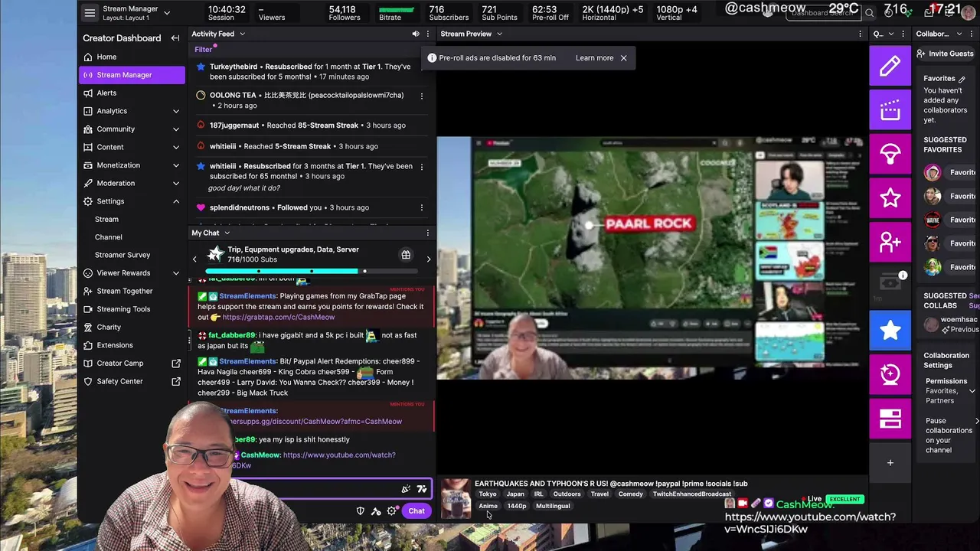
Task: Click the sub goal progress bar
Action: [312, 271]
